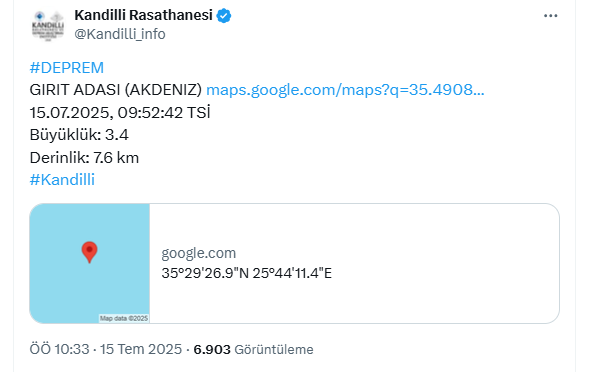This screenshot has width=600, height=372.
Task: Click the google.com domain in link card
Action: click(x=199, y=253)
